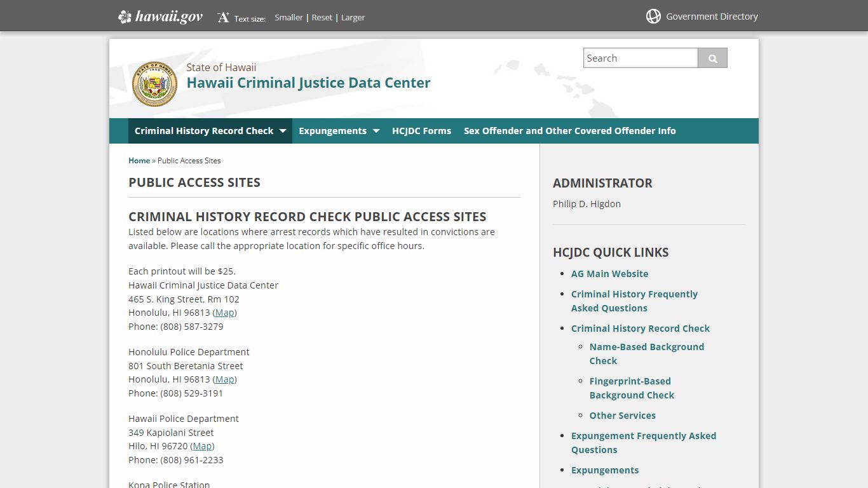Open Map for Hawaii Police Department Hilo
Screen dimensions: 868x488
click(x=202, y=446)
